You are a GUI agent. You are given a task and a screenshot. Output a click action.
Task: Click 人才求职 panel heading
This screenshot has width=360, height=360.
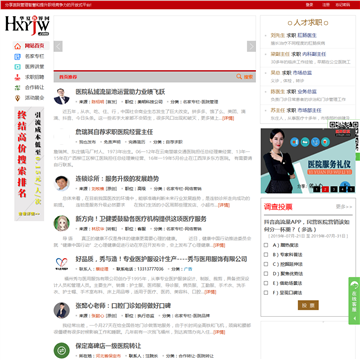(x=308, y=23)
